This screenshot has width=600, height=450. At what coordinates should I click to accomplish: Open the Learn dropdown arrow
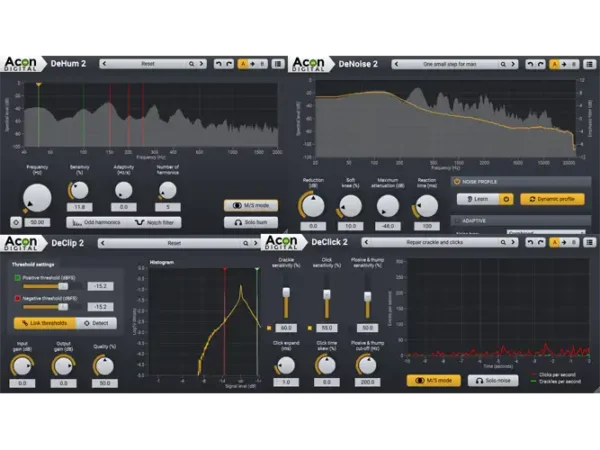coord(506,199)
